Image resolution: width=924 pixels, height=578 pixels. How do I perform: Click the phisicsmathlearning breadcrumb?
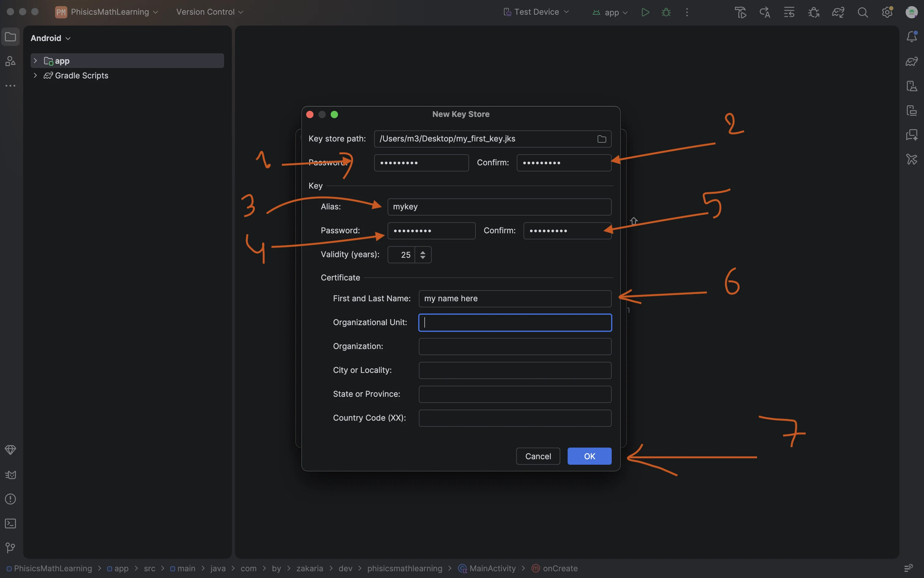404,569
